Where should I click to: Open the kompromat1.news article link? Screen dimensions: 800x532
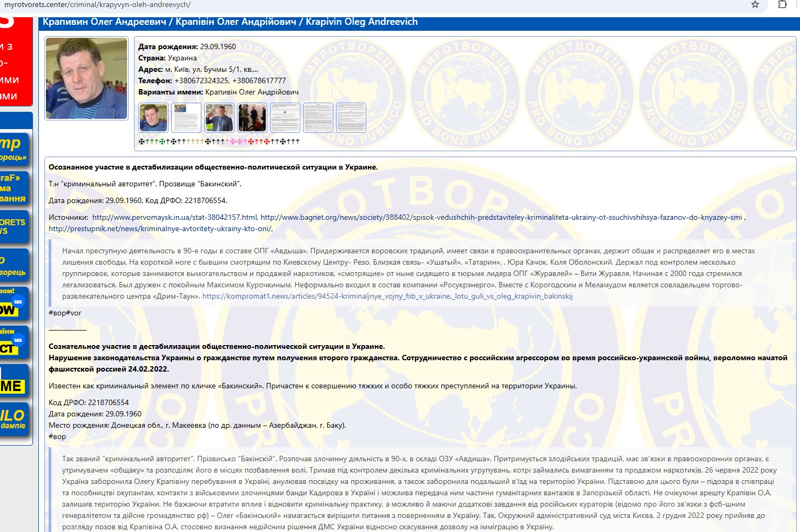pos(387,296)
